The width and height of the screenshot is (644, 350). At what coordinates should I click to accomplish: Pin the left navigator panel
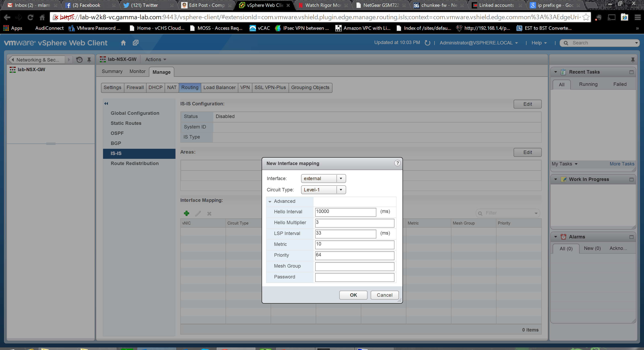coord(89,60)
